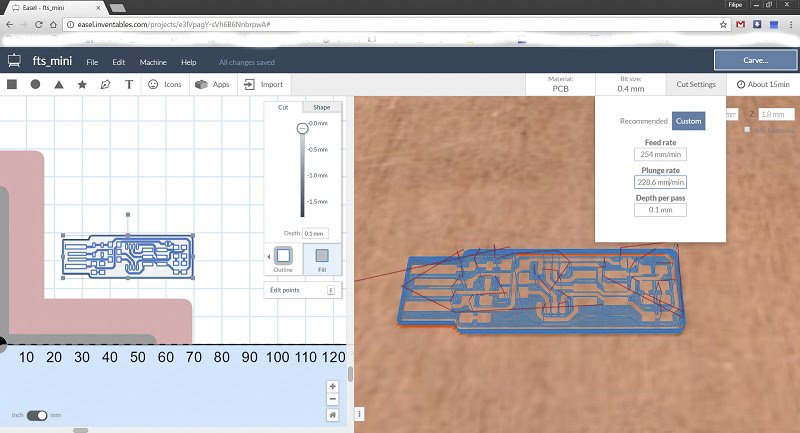The image size is (800, 433).
Task: Click the Edit points button
Action: coord(302,290)
